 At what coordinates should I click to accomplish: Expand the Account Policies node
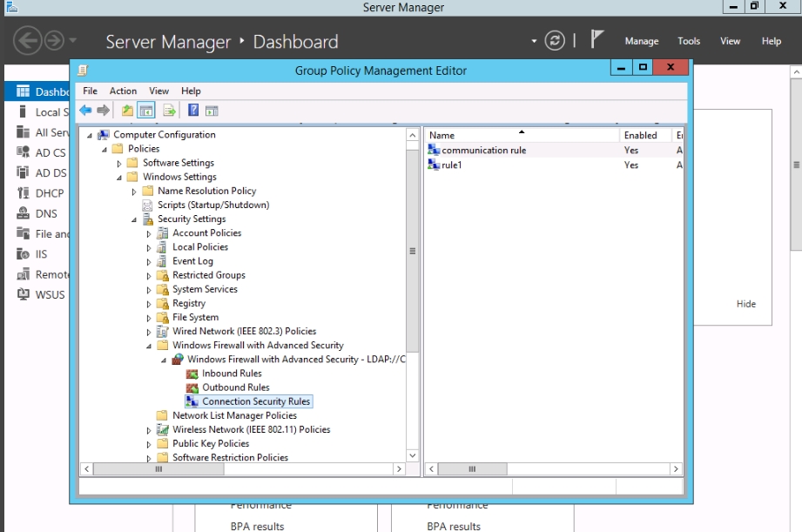[149, 233]
